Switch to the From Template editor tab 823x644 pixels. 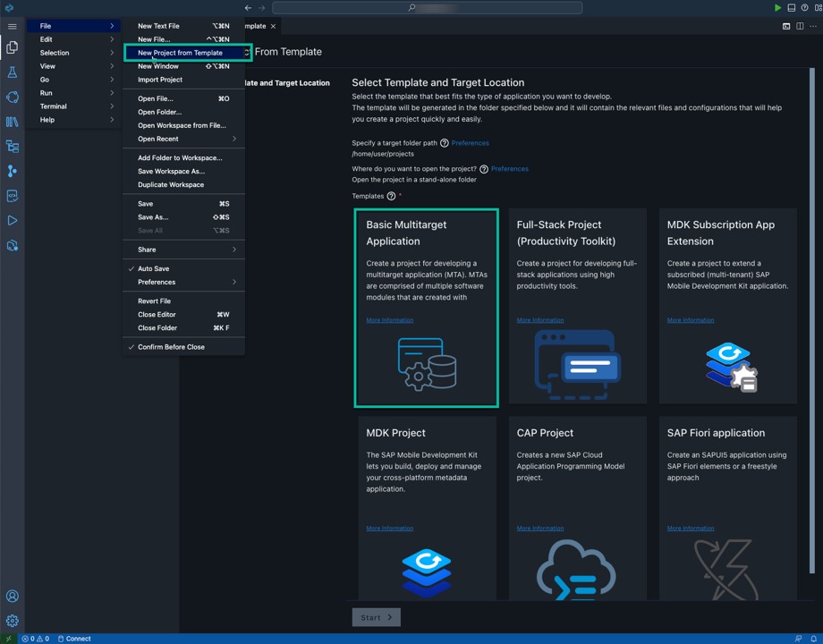click(x=253, y=26)
